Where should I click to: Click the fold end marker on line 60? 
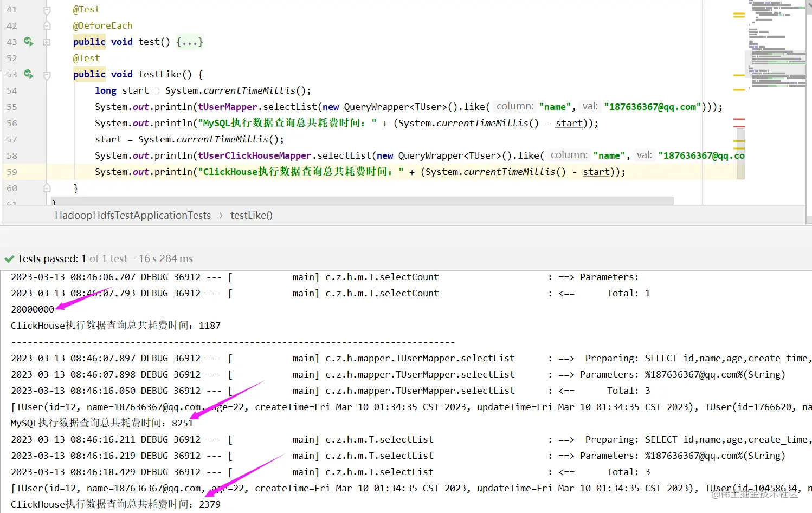(x=47, y=188)
